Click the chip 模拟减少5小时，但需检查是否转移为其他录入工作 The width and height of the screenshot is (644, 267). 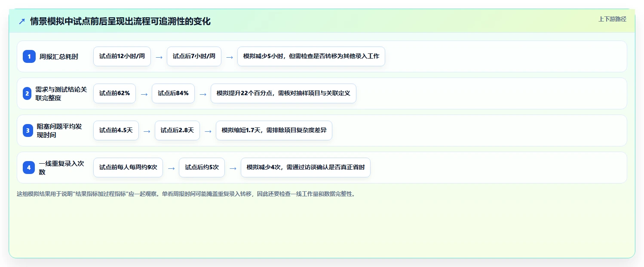pos(311,56)
